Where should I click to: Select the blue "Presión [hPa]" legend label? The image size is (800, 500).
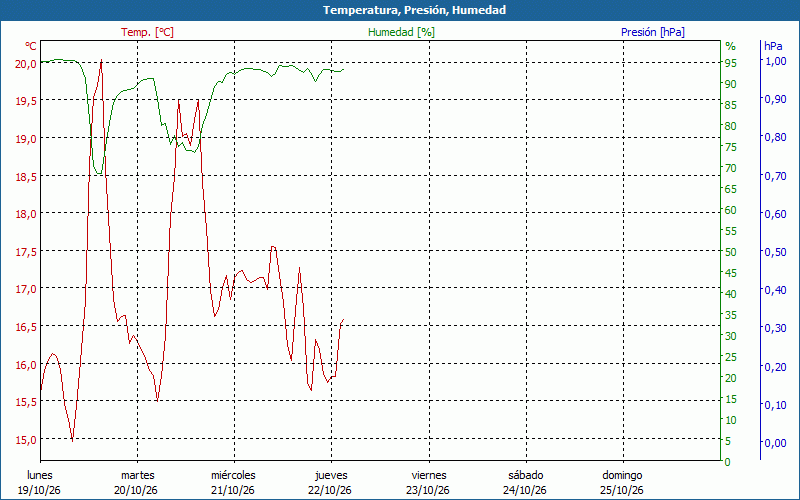[x=653, y=32]
